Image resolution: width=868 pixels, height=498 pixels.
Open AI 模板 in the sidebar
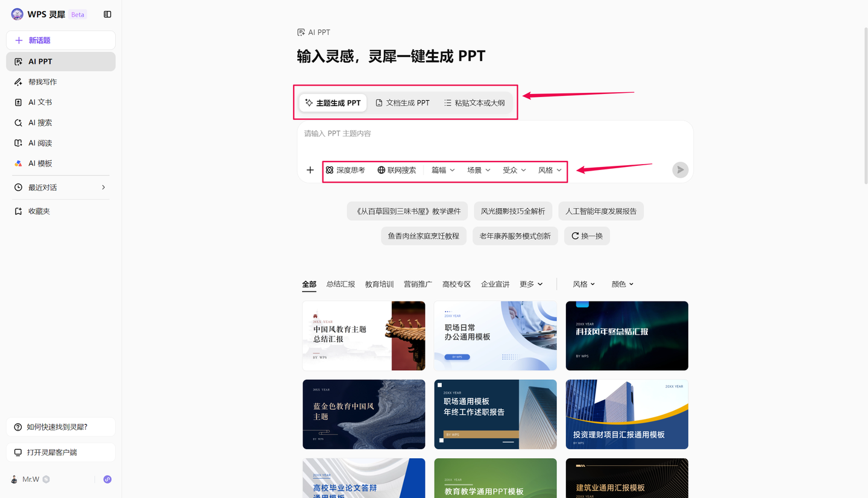[61, 163]
